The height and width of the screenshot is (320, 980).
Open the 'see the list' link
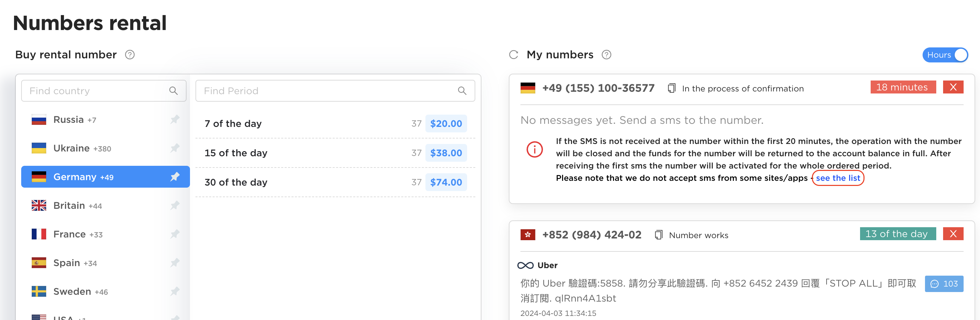coord(838,178)
